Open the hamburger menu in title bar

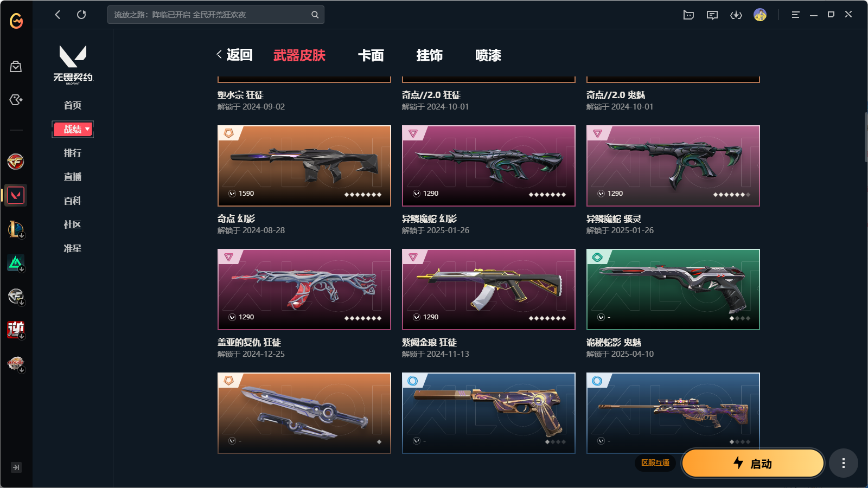(x=795, y=15)
